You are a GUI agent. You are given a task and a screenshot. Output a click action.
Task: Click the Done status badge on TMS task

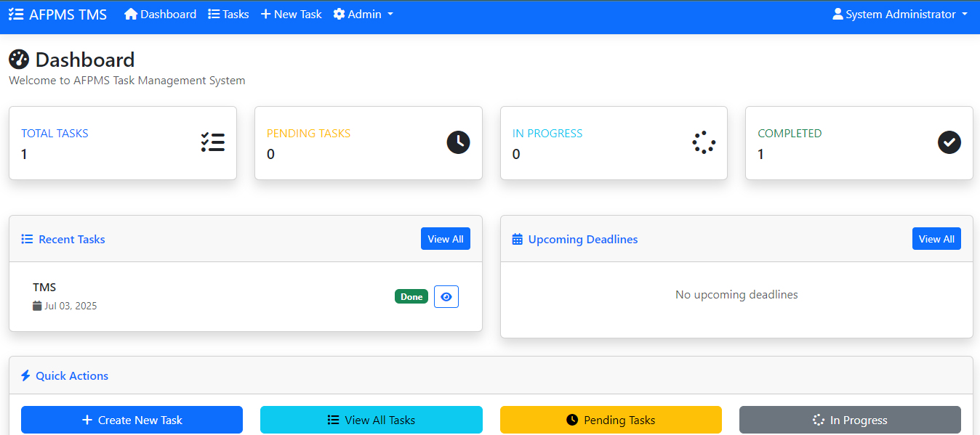pyautogui.click(x=411, y=296)
